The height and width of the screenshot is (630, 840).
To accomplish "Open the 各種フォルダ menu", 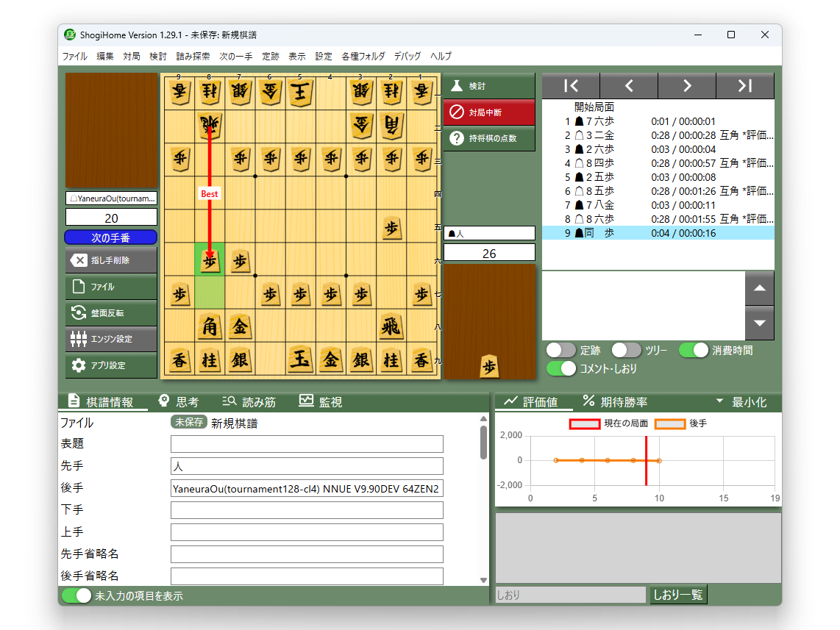I will point(363,56).
